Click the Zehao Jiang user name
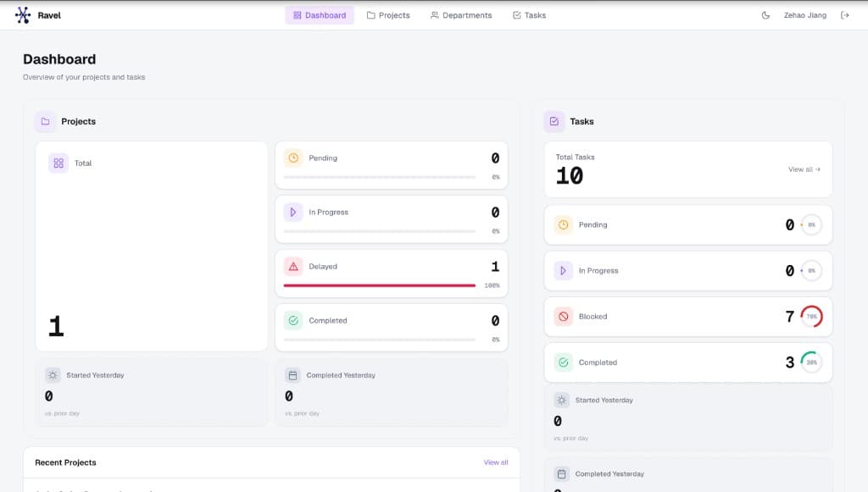The image size is (868, 492). click(805, 15)
